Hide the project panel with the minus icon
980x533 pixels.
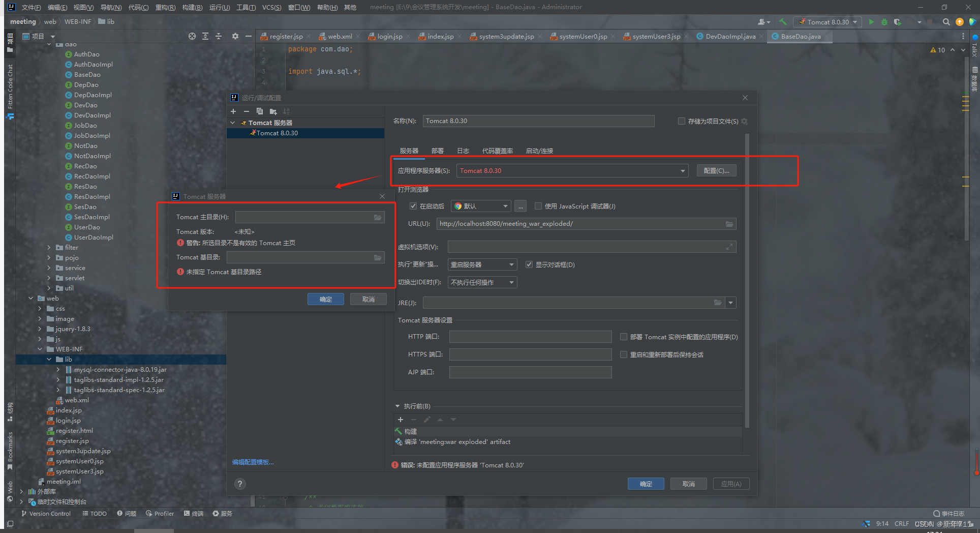(248, 36)
